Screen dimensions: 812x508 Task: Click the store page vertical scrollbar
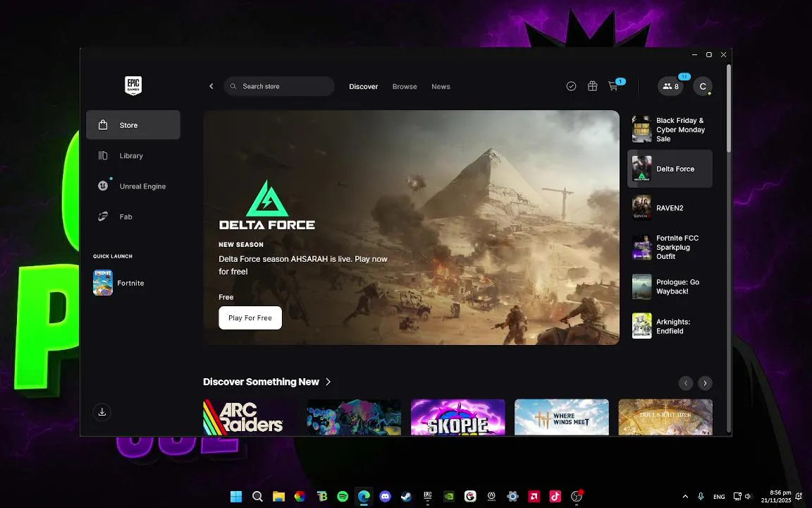coord(729,109)
